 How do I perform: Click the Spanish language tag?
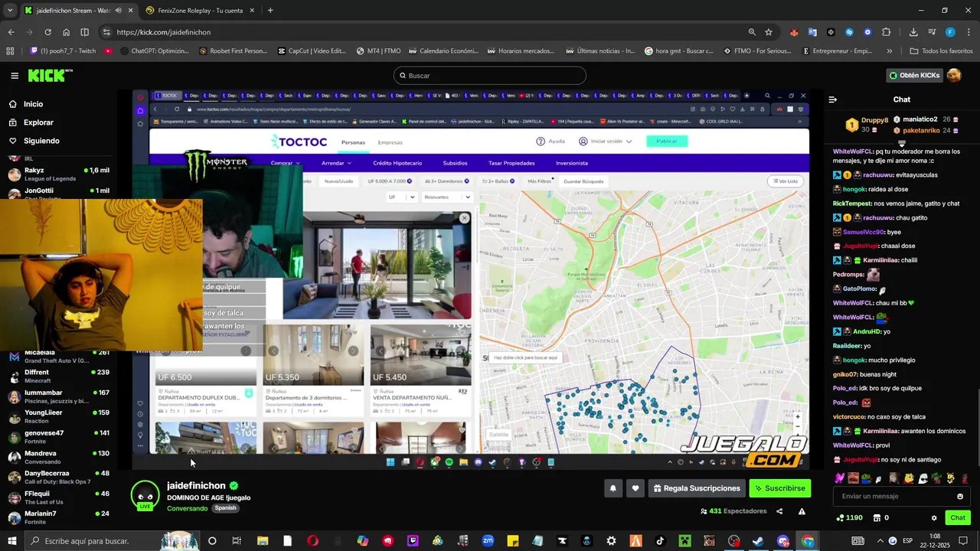pyautogui.click(x=225, y=508)
